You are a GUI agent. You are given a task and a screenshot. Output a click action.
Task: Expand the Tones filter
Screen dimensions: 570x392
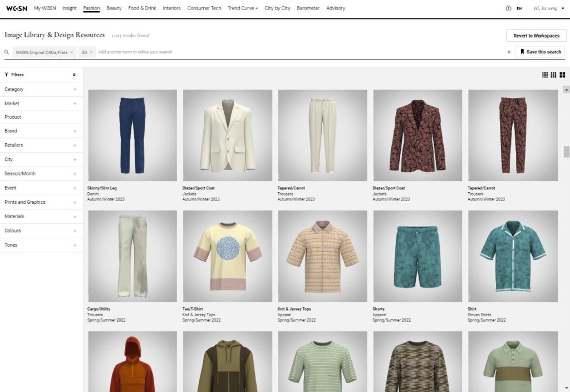tap(75, 245)
